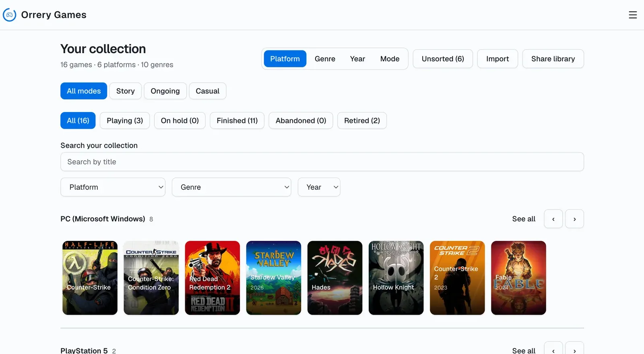
Task: Open Red Dead Redemption 2 cover
Action: pos(212,278)
